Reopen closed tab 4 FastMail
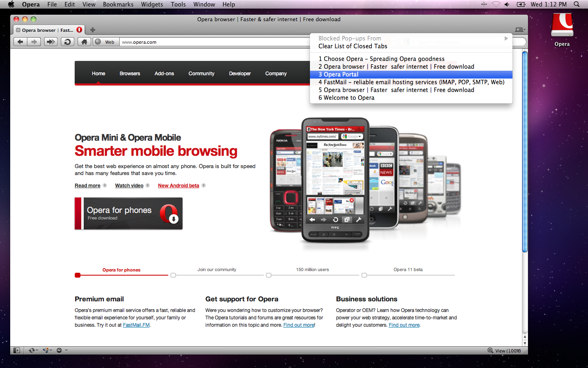Viewport: 588px width, 368px height. click(x=411, y=82)
